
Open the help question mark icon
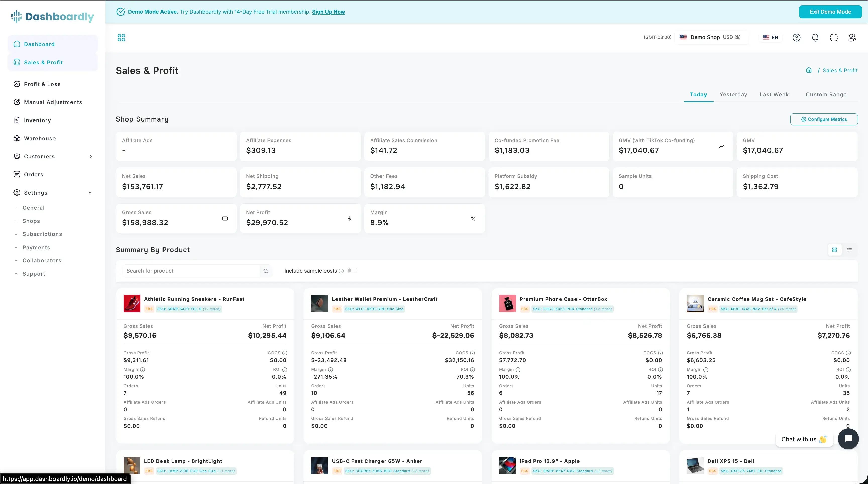click(x=796, y=38)
